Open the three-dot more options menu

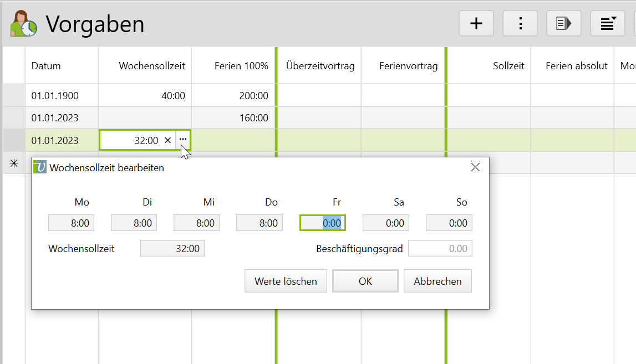[x=520, y=23]
